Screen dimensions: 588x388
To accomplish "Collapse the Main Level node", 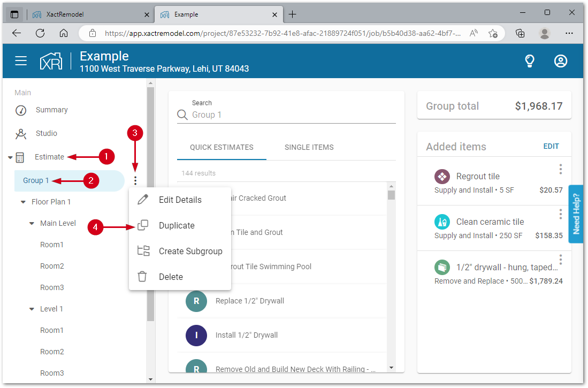I will click(x=32, y=224).
